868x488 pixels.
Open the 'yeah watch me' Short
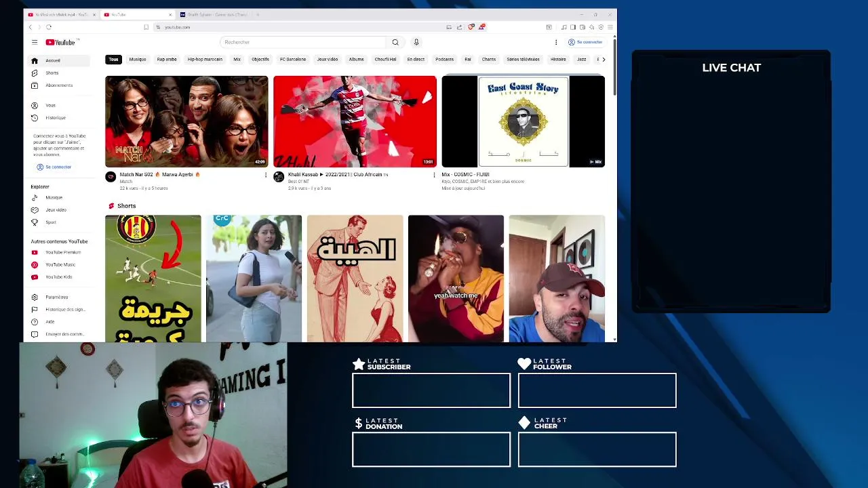pos(456,279)
